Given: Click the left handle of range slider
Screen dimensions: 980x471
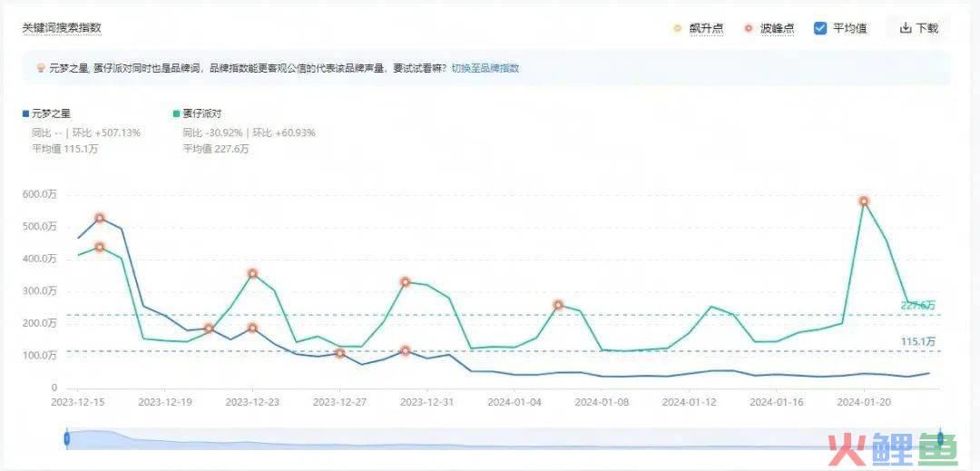Looking at the screenshot, I should (x=67, y=439).
